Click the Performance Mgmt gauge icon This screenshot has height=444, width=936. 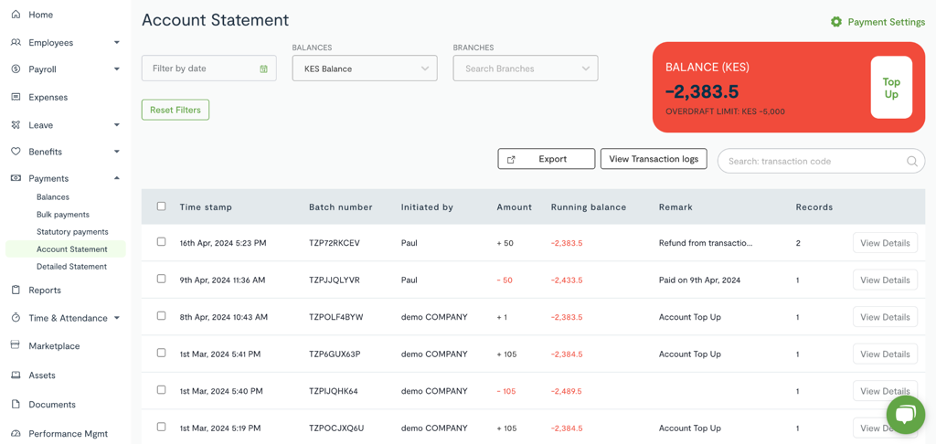point(16,434)
